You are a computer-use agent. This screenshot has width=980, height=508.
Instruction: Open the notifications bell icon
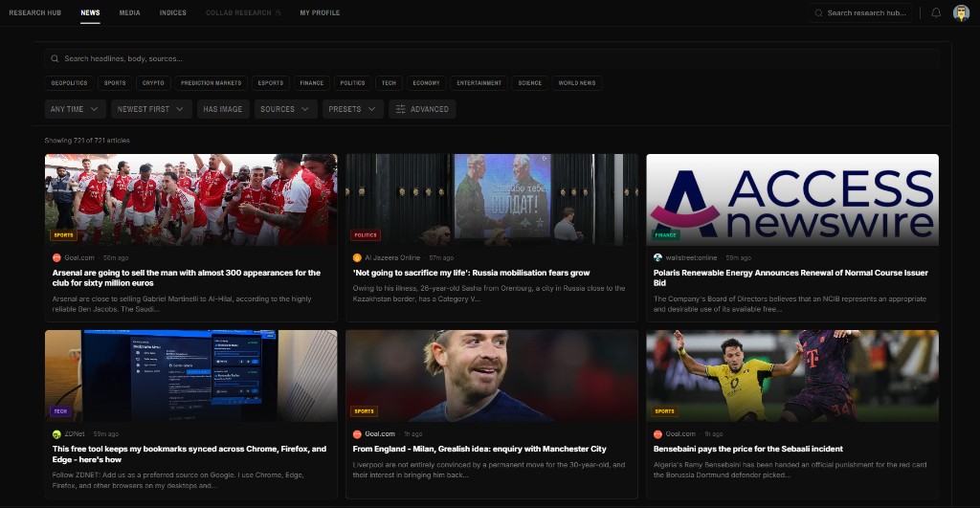(x=936, y=12)
